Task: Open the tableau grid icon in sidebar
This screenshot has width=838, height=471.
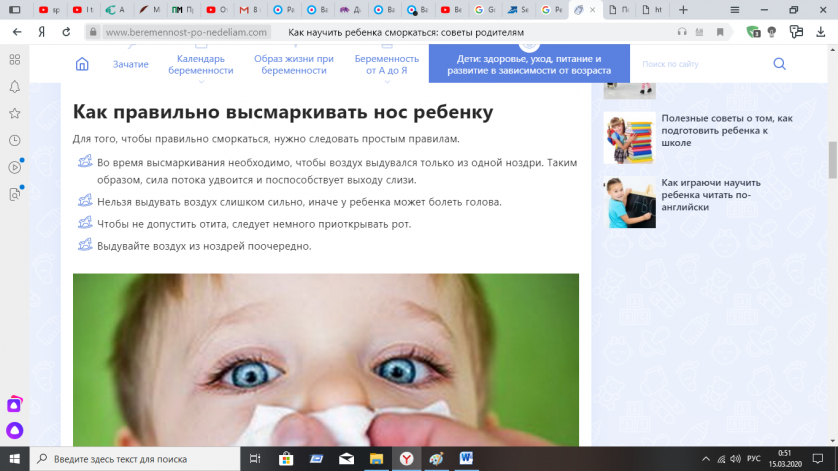Action: 15,59
